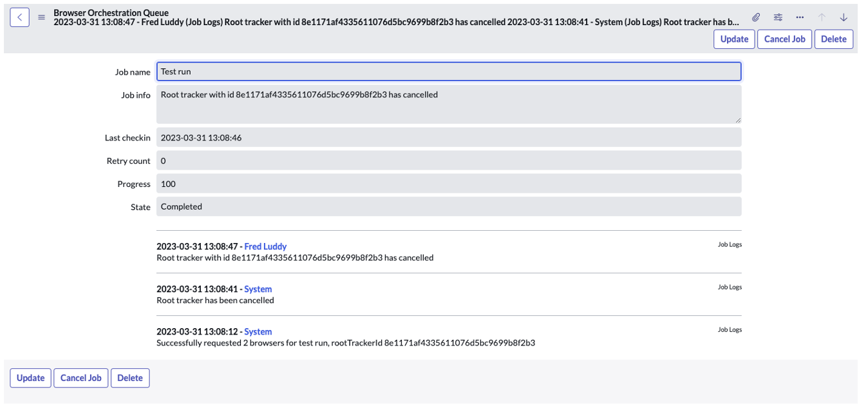Click the text 'Root tracker has been cancelled'
Viewport: 868px width, 410px height.
coord(215,300)
